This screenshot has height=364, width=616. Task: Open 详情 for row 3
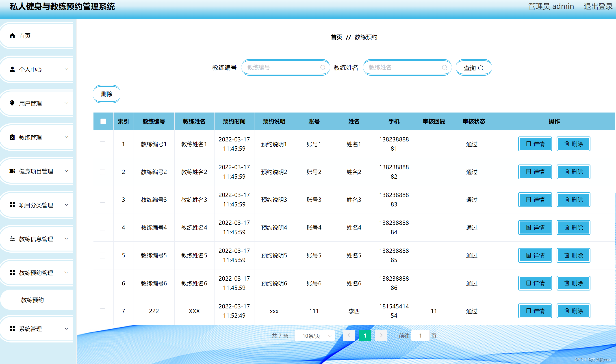pyautogui.click(x=535, y=200)
